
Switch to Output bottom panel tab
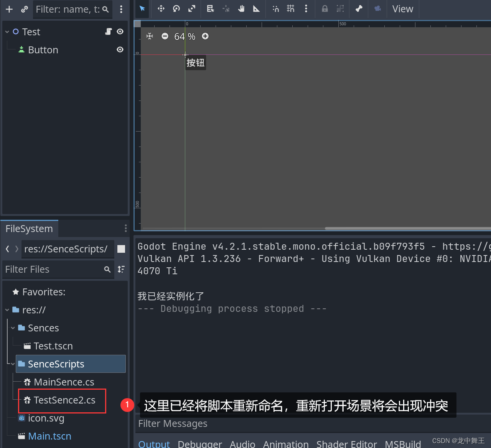(x=154, y=444)
